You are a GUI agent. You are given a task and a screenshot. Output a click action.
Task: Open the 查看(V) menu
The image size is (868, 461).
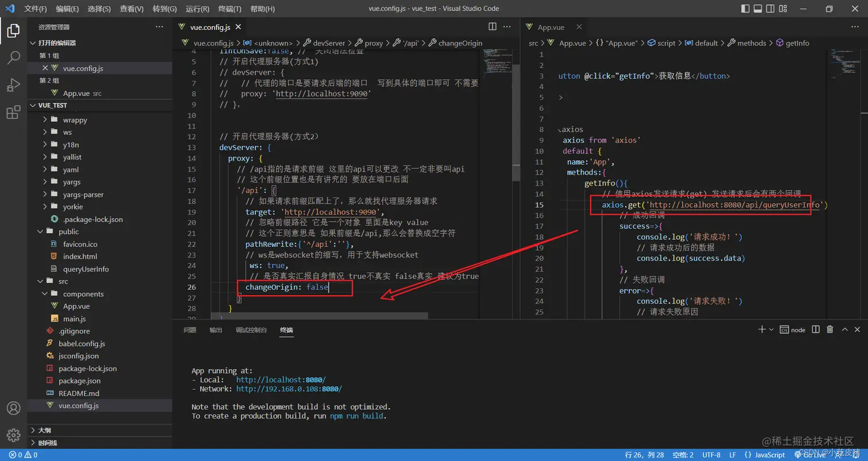[132, 9]
